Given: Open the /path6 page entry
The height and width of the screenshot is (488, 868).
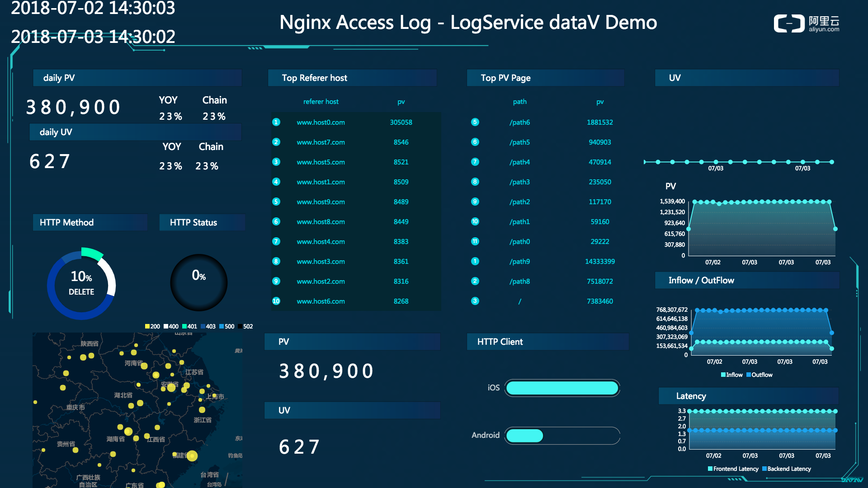Looking at the screenshot, I should point(519,122).
